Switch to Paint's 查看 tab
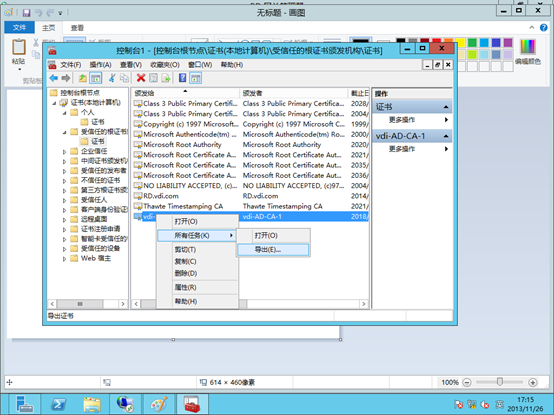Viewport: 554px width, 415px height. (77, 28)
